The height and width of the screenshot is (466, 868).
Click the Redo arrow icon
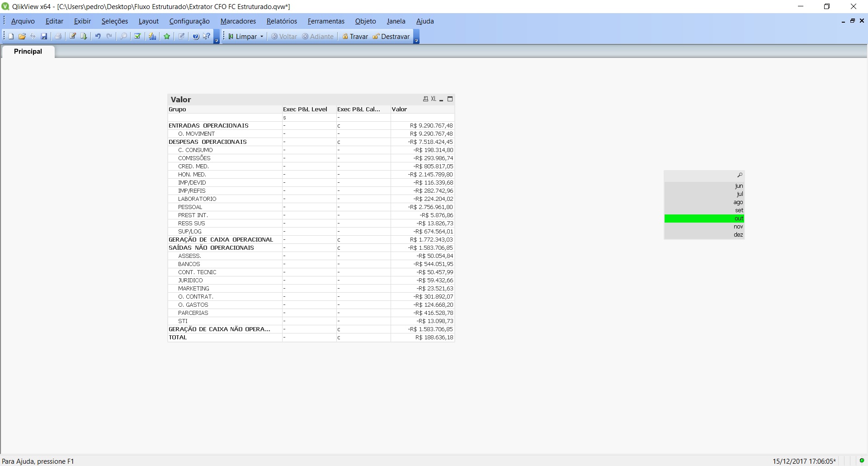(x=109, y=37)
